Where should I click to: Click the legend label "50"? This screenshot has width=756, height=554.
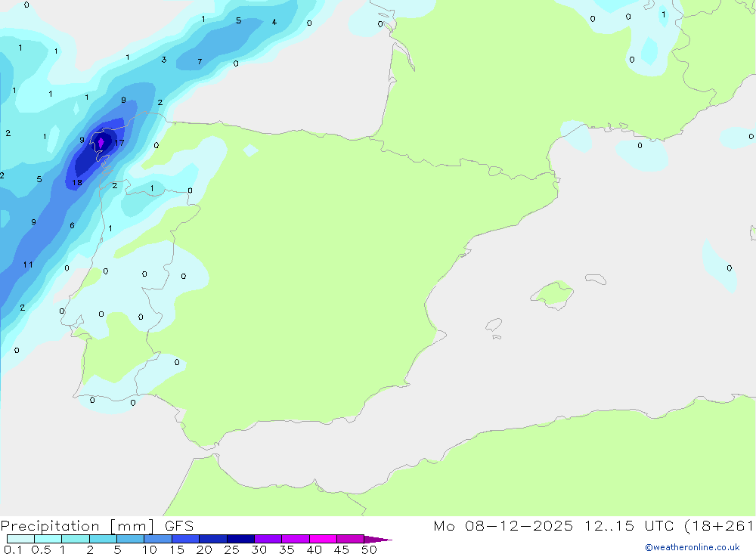click(369, 549)
